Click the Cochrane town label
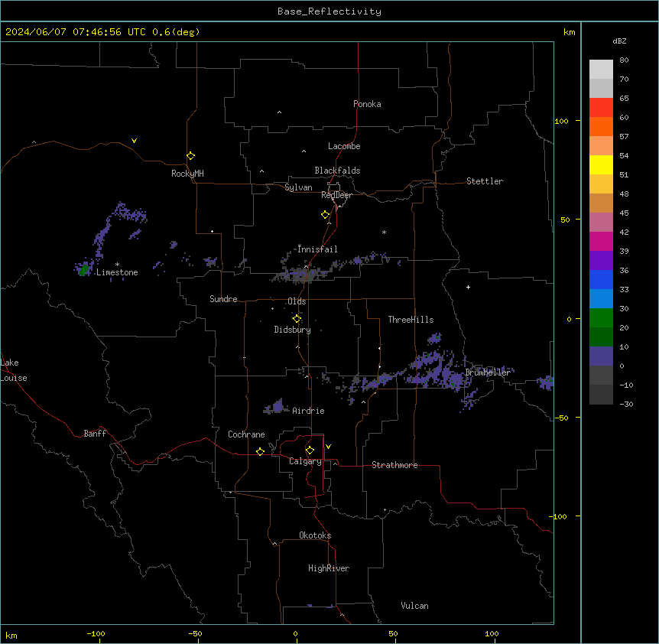 click(246, 434)
